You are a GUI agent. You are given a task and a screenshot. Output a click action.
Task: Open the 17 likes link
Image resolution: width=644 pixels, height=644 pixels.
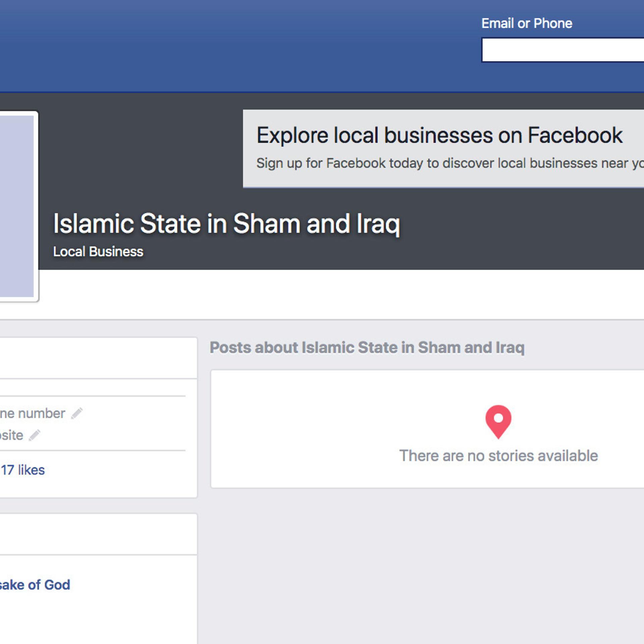coord(22,470)
